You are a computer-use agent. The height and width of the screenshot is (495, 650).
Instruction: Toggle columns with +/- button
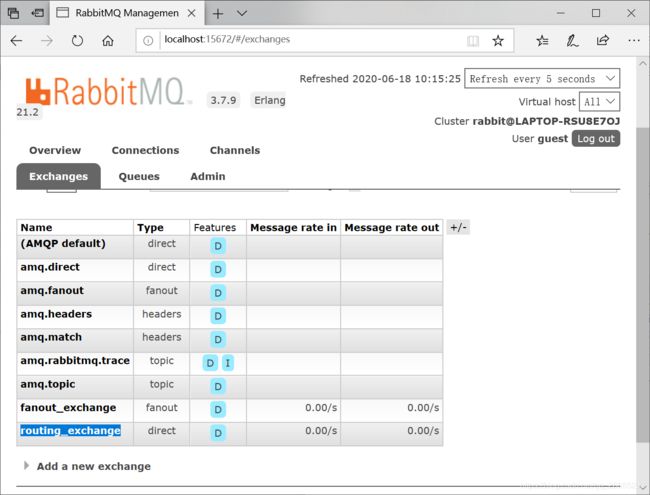click(x=458, y=227)
